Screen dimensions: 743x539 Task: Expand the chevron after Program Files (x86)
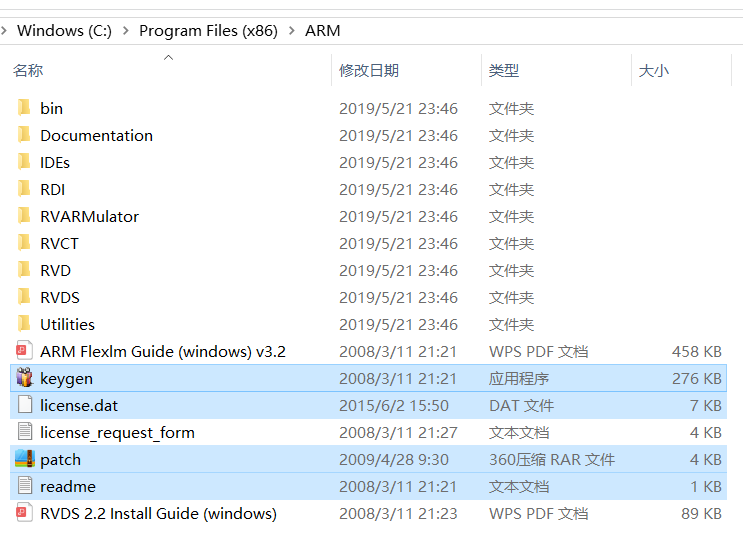point(292,31)
